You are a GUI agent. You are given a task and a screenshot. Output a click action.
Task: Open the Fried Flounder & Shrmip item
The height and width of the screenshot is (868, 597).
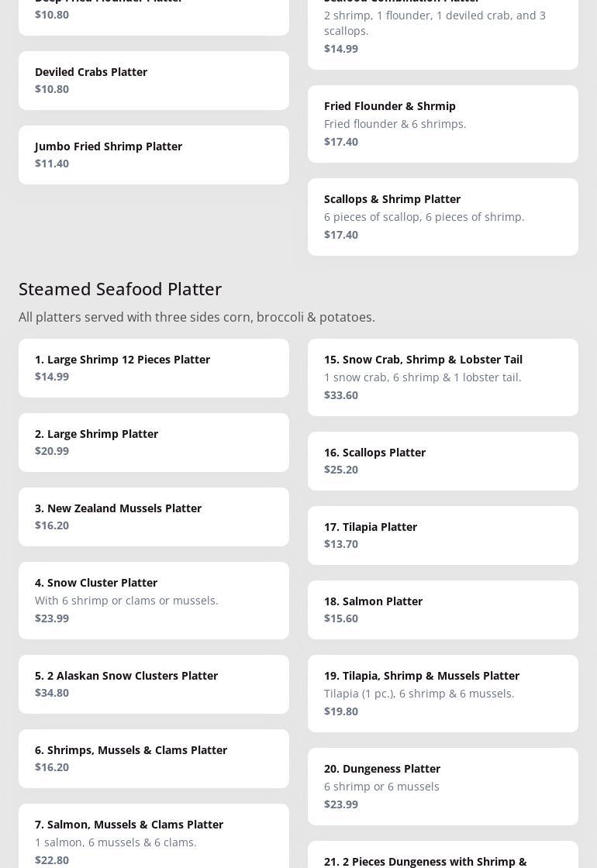pos(443,124)
